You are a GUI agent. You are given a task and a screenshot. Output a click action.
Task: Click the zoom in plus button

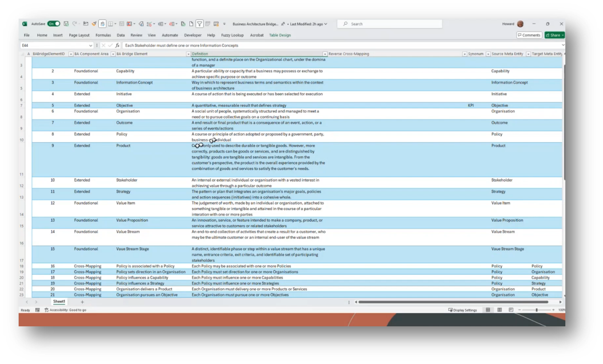[553, 310]
